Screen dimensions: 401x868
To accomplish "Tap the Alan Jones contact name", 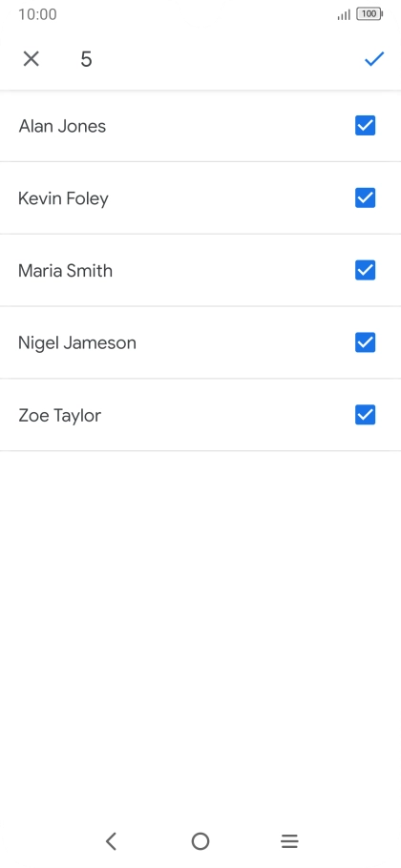I will coord(62,126).
